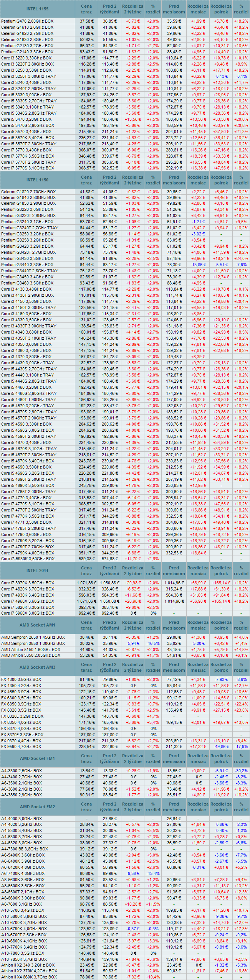The height and width of the screenshot is (980, 250).
Task: Click 217,00 € price in FX 9370 row
Action: 86,741
